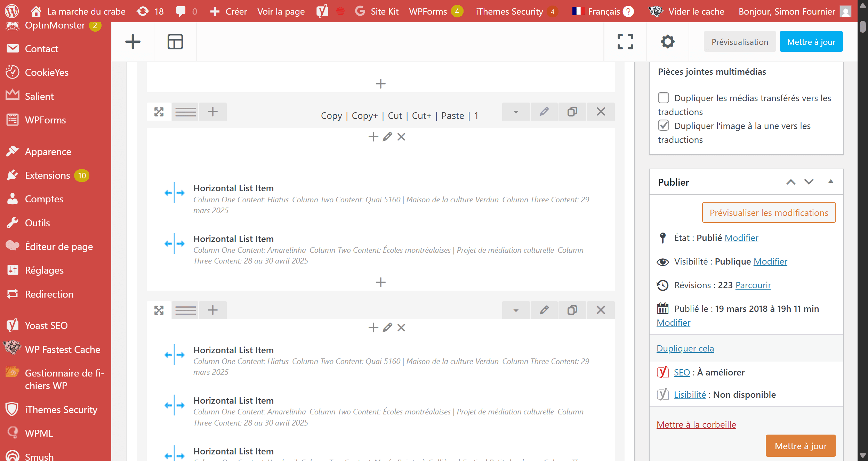Screen dimensions: 868x461
Task: Change first row column layout
Action: tap(185, 112)
